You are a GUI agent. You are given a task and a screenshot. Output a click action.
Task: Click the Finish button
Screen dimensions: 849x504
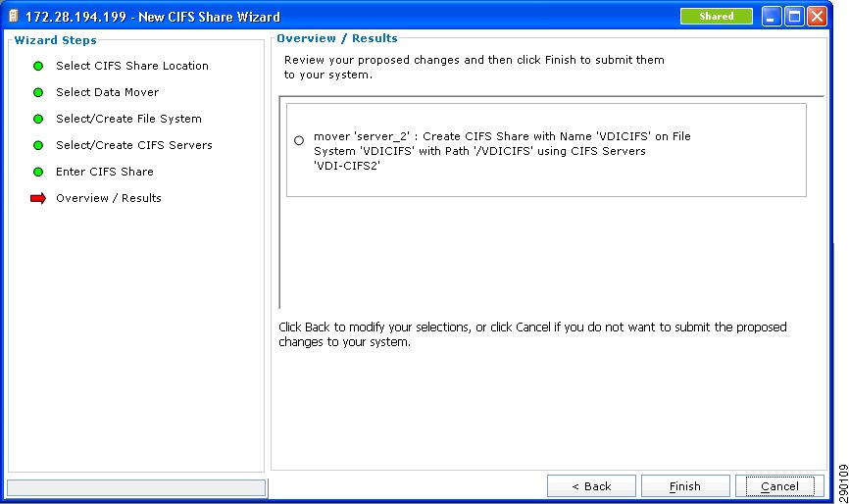pos(685,486)
